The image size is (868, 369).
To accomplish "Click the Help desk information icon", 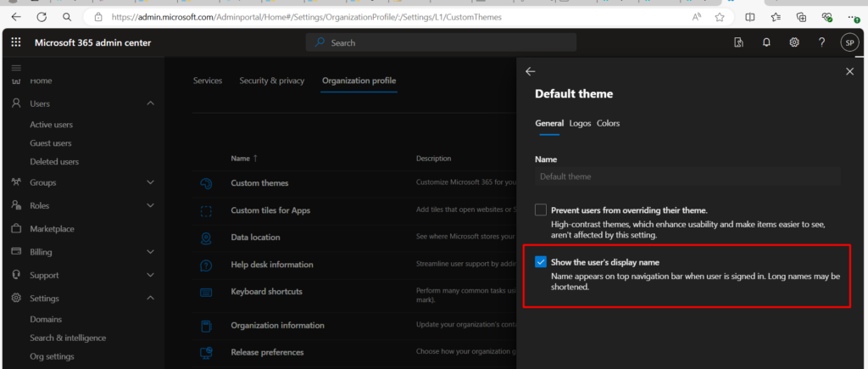I will point(206,265).
